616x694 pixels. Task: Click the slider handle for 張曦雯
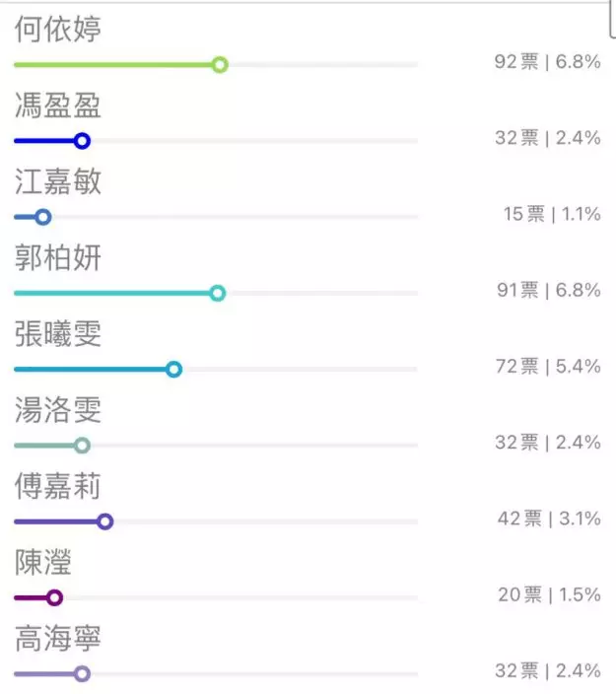(174, 370)
